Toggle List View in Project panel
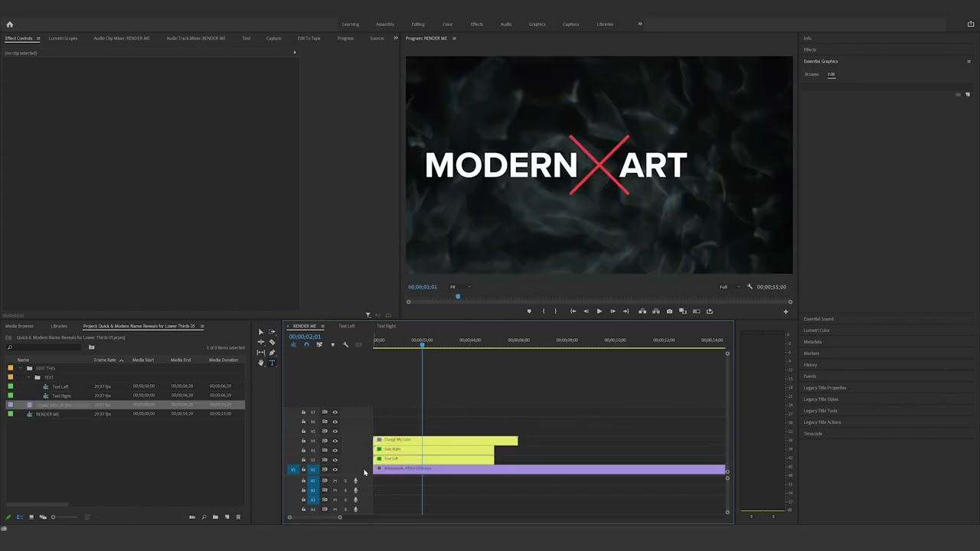 tap(20, 517)
